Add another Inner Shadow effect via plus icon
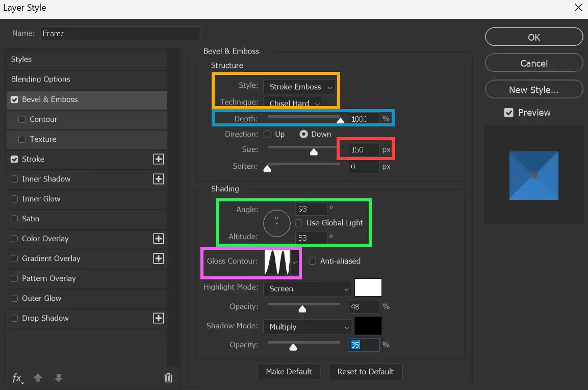 pyautogui.click(x=158, y=179)
